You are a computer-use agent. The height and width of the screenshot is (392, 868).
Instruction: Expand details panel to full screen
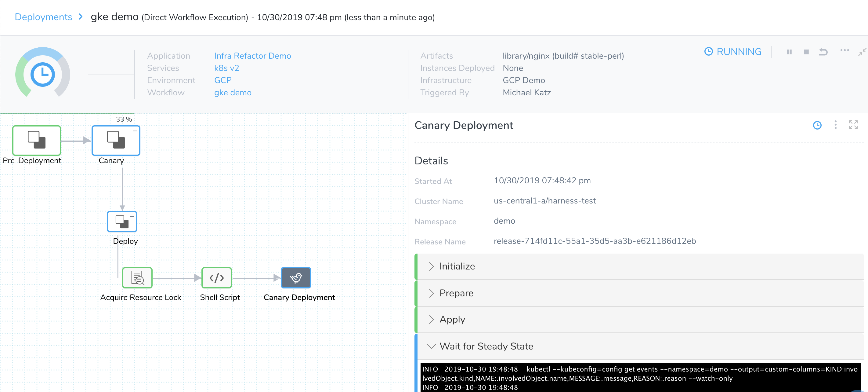(853, 125)
